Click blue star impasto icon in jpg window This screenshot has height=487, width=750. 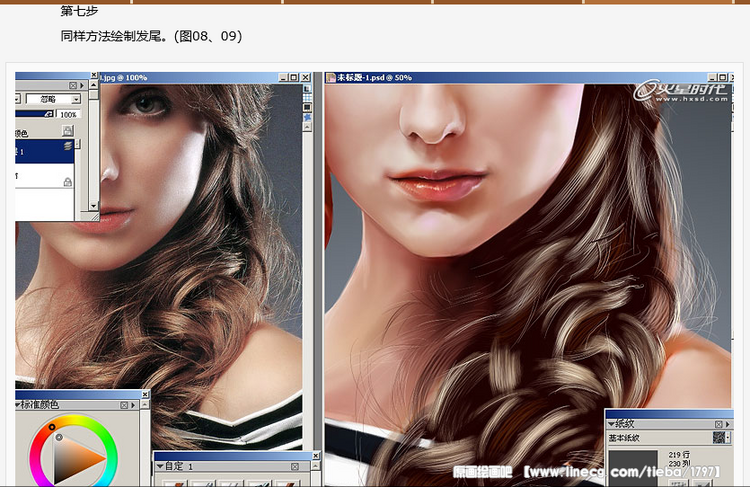(307, 117)
